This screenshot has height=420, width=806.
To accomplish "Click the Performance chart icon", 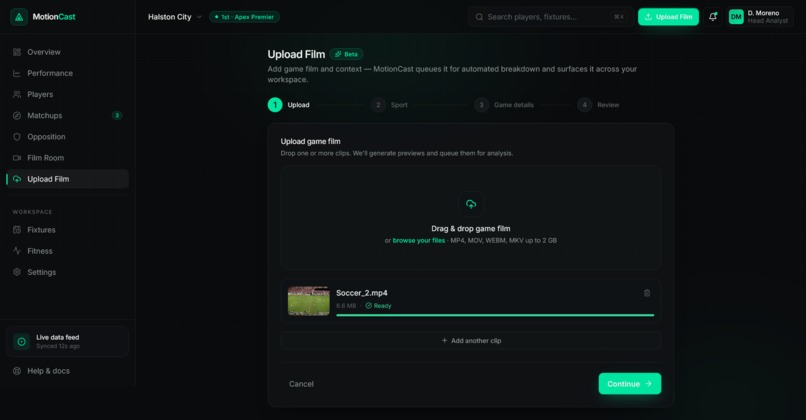I will 17,73.
